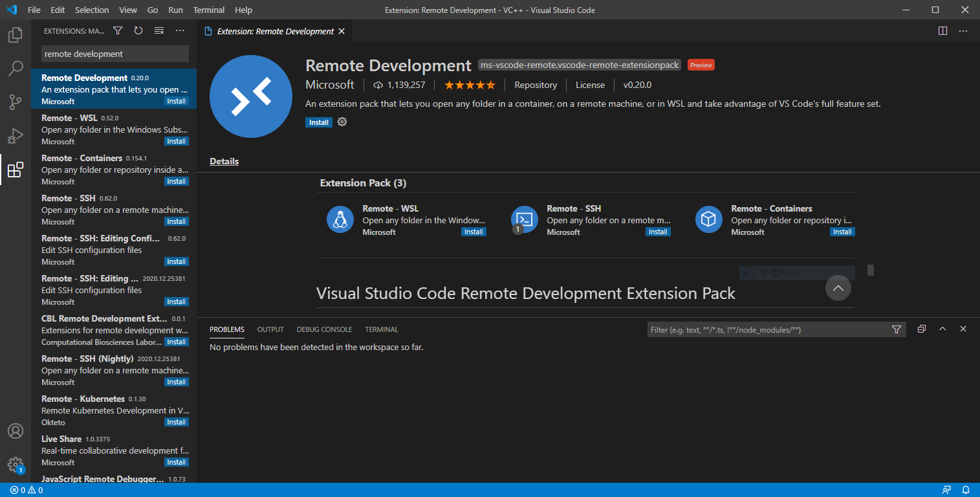The width and height of the screenshot is (980, 497).
Task: Click the feedback icon in status bar
Action: 947,490
